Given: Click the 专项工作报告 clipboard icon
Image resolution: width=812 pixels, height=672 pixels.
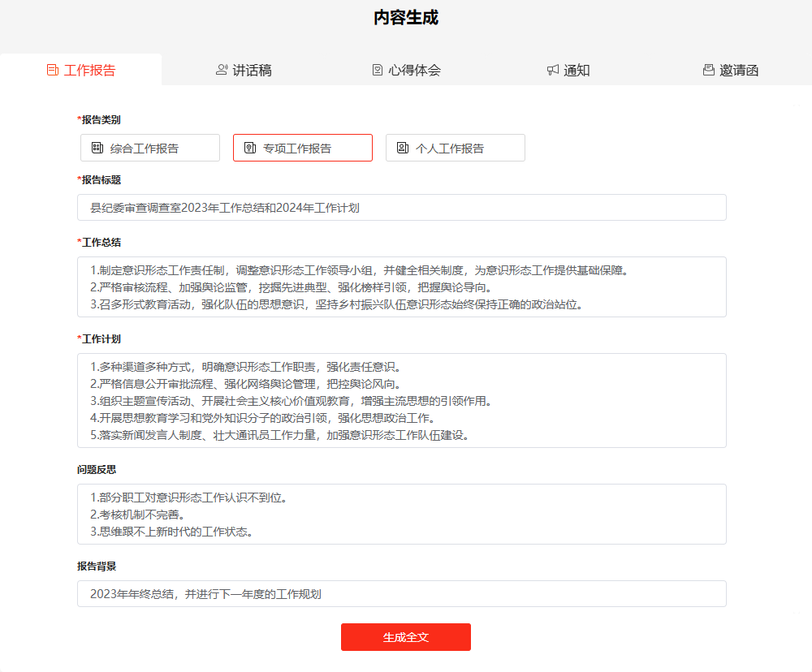Looking at the screenshot, I should pyautogui.click(x=250, y=148).
